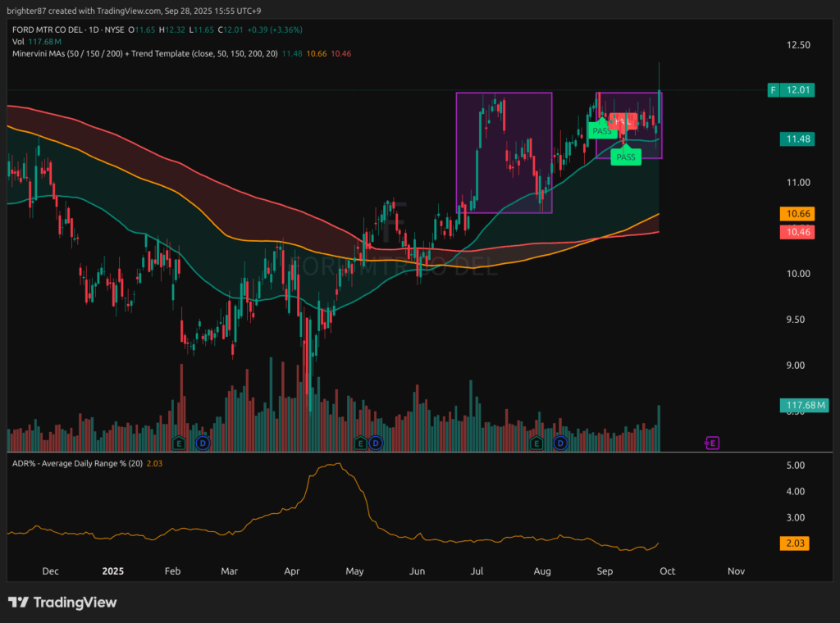The height and width of the screenshot is (623, 840).
Task: Click the Jul label on time axis
Action: pos(477,571)
